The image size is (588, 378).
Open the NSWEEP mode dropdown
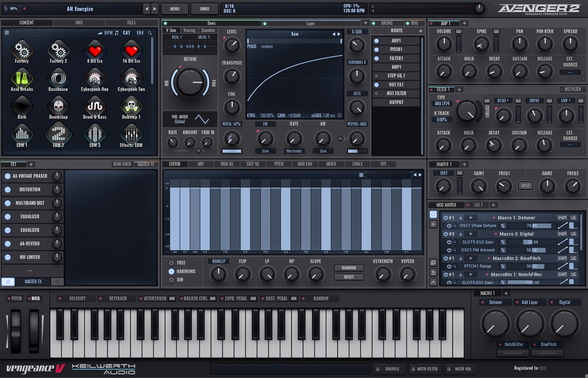click(x=219, y=261)
